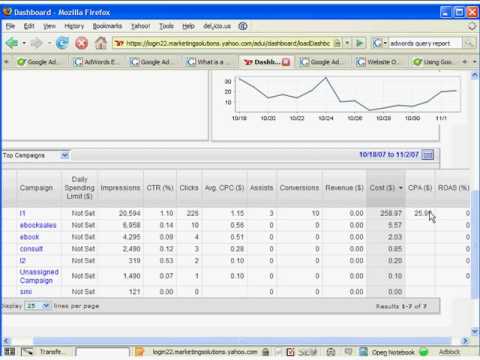
Task: Open the Edit menu
Action: pyautogui.click(x=29, y=26)
